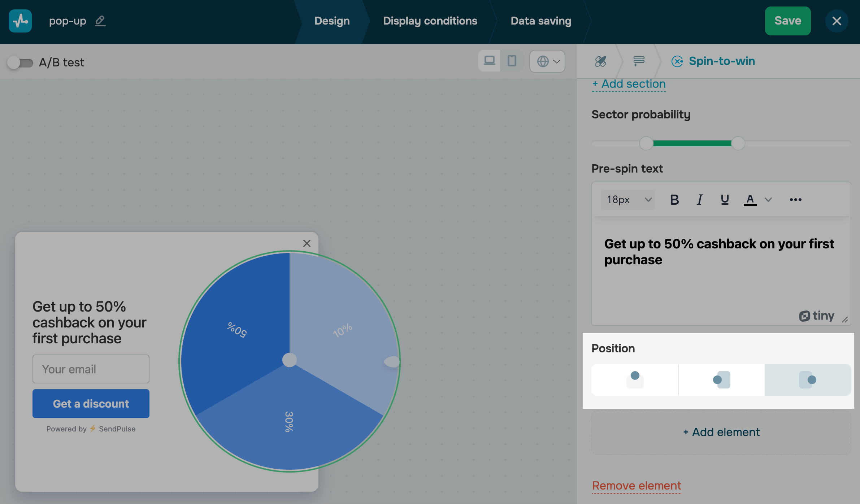
Task: Open the rocket design settings icon
Action: [601, 61]
